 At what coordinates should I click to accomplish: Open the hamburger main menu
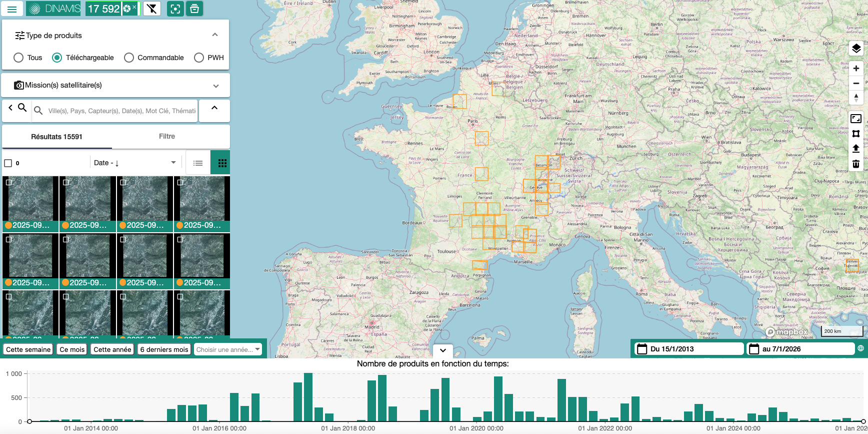pyautogui.click(x=12, y=9)
